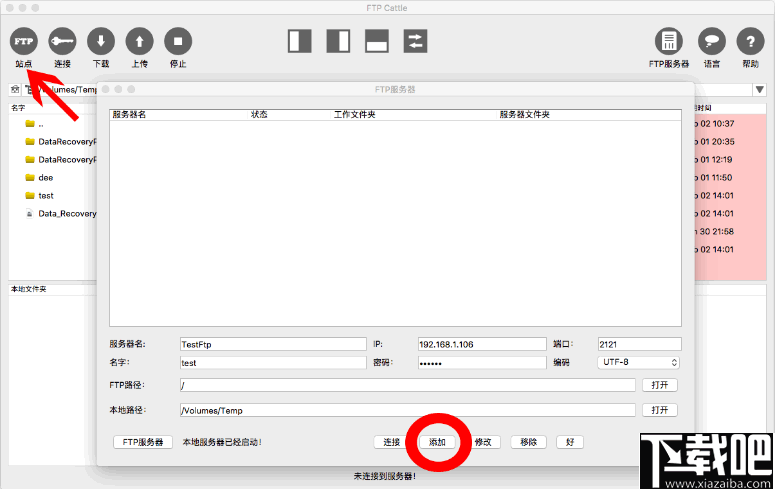Click the home icon beside the path field
The width and height of the screenshot is (775, 489).
click(x=15, y=89)
